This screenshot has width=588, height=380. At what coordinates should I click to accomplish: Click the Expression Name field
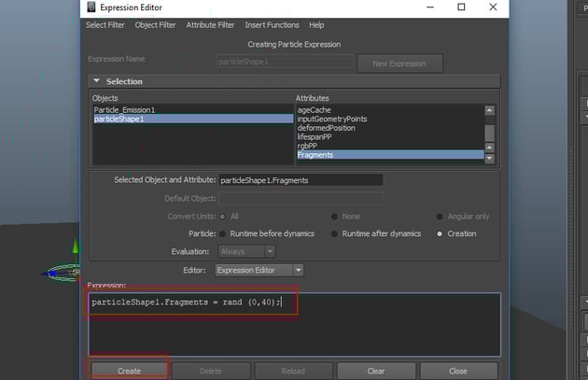point(285,62)
